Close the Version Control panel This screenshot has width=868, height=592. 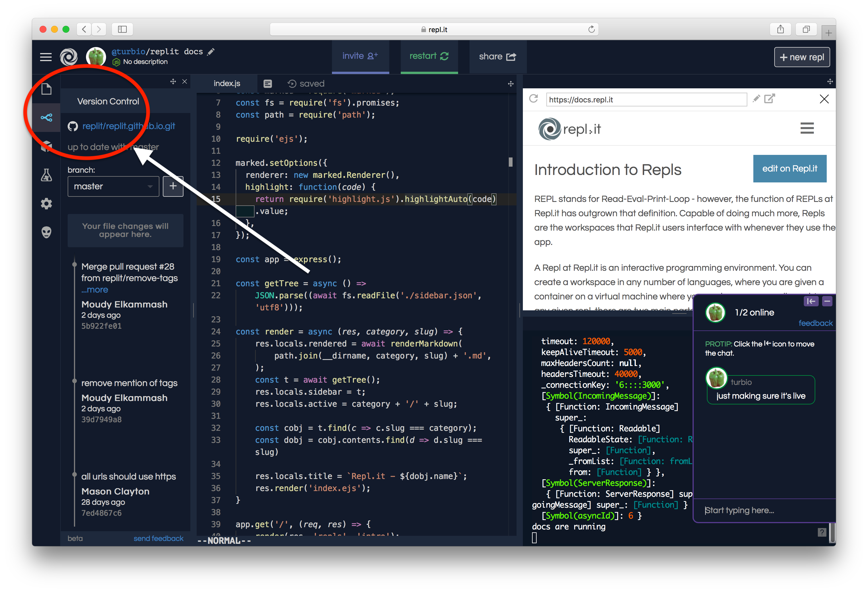click(185, 81)
